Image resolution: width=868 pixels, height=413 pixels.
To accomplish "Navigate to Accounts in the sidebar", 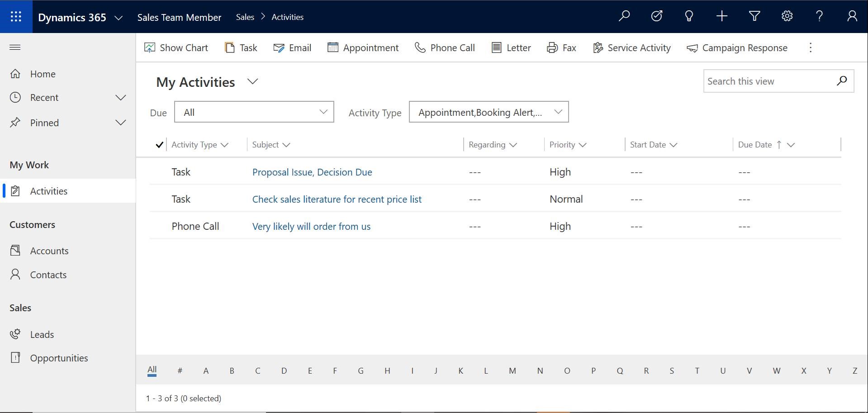I will pyautogui.click(x=49, y=251).
